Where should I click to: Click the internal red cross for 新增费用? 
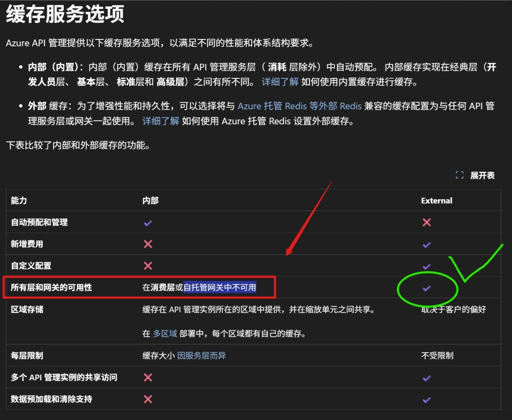click(x=148, y=244)
